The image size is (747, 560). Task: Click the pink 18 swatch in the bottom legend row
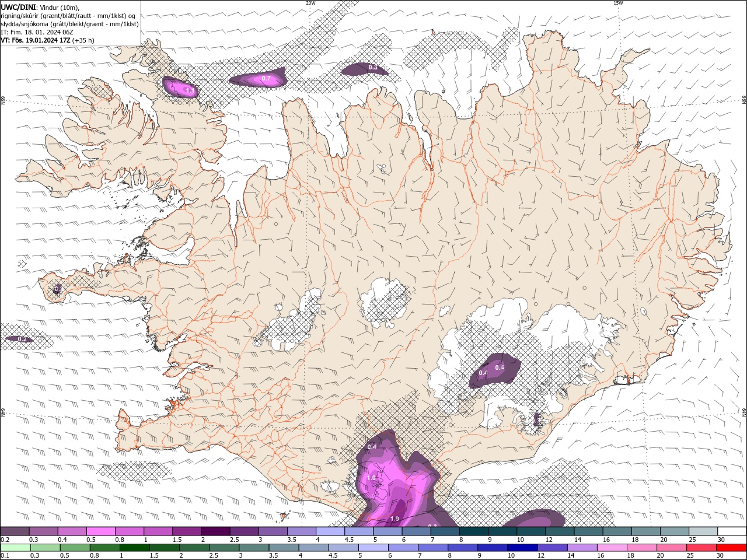pyautogui.click(x=643, y=548)
